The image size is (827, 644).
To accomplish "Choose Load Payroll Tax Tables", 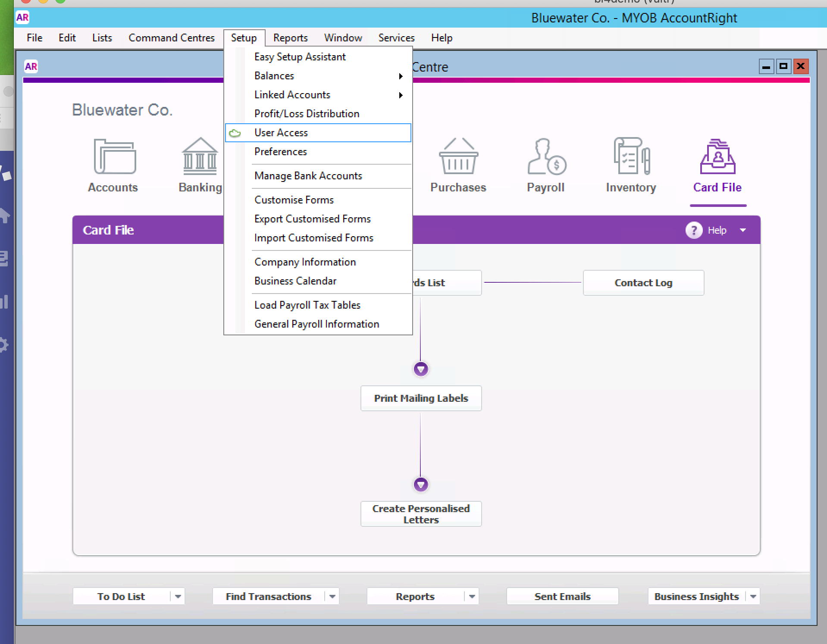I will (x=318, y=305).
